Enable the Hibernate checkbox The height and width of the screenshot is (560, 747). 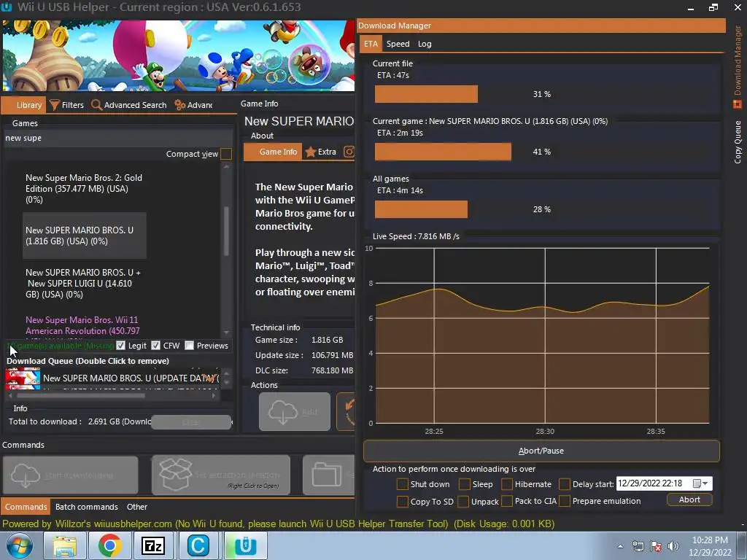point(507,484)
